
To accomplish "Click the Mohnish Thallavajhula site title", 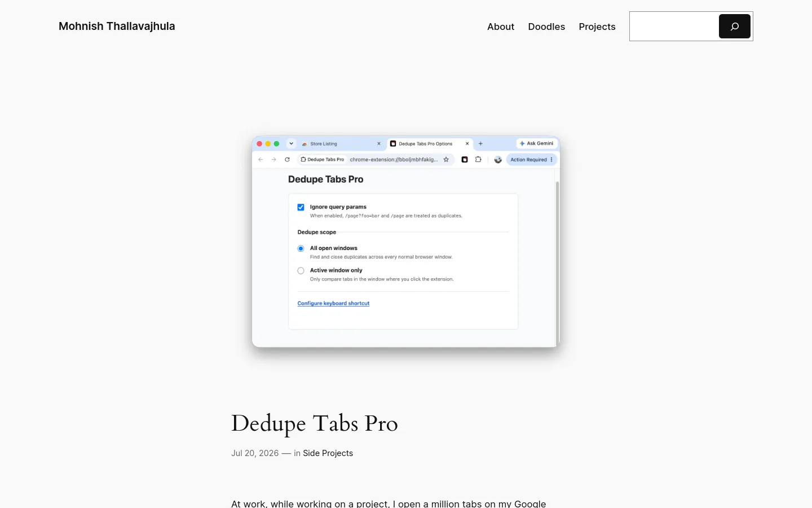I will click(117, 26).
